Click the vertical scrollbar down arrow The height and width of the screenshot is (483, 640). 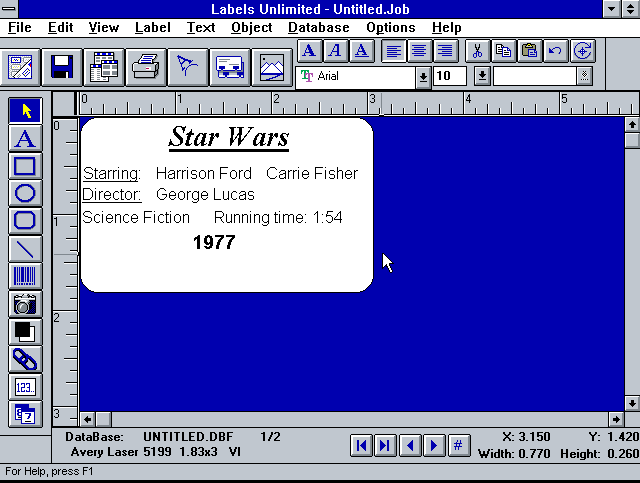click(632, 403)
